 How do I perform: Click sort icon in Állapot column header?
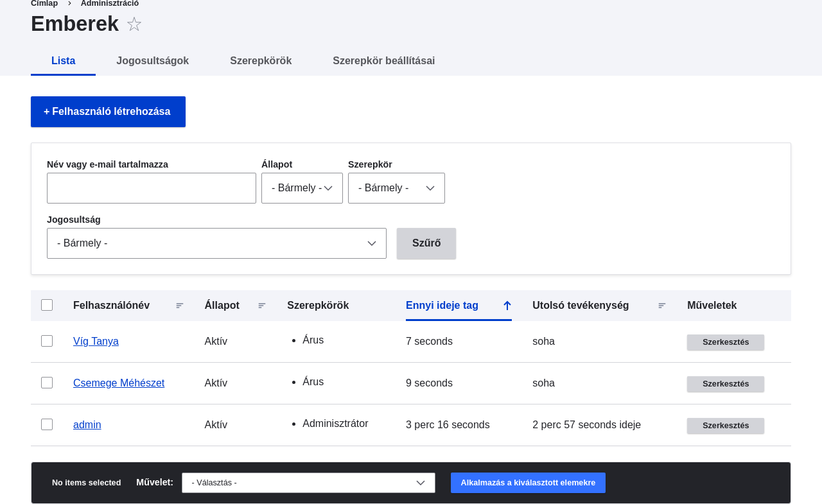click(262, 306)
